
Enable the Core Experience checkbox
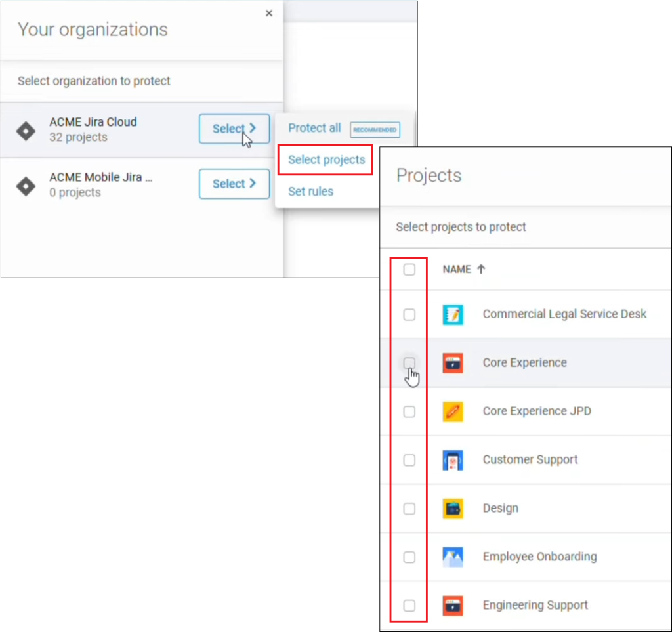(409, 362)
